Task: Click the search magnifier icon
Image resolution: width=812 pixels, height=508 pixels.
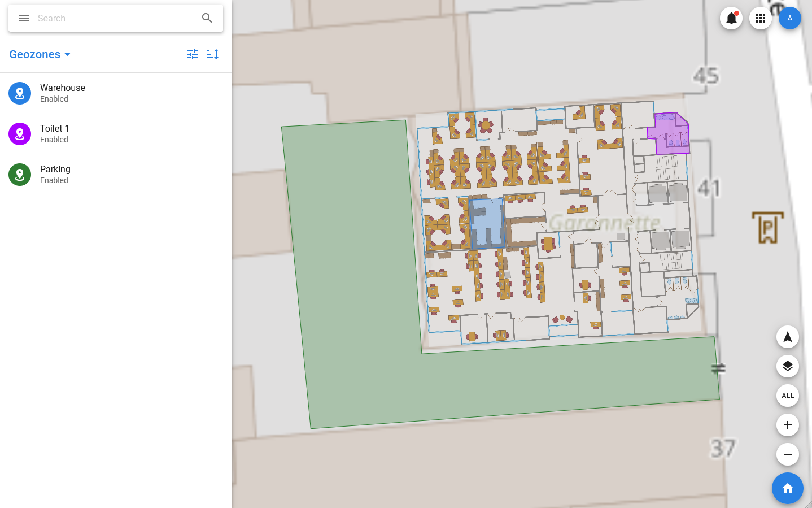Action: point(207,18)
